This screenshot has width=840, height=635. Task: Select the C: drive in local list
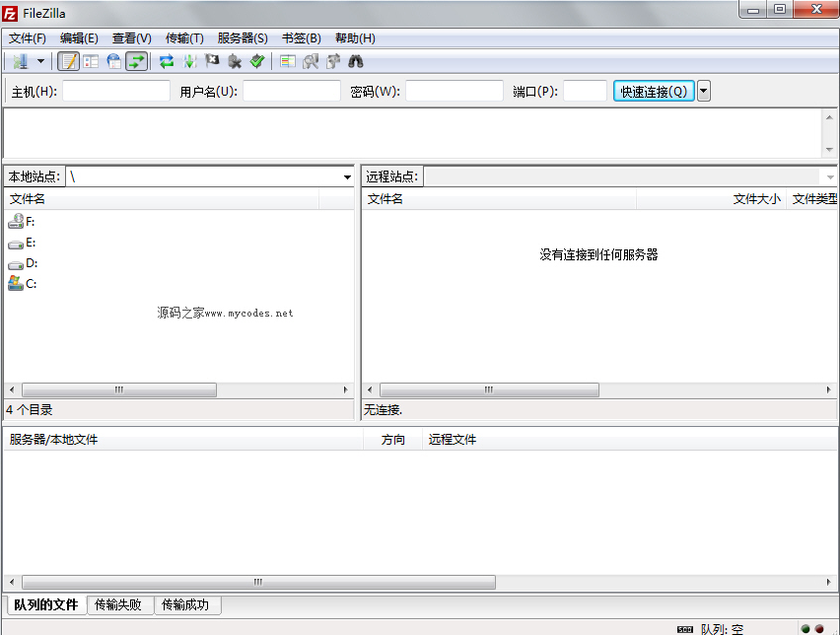[x=31, y=284]
